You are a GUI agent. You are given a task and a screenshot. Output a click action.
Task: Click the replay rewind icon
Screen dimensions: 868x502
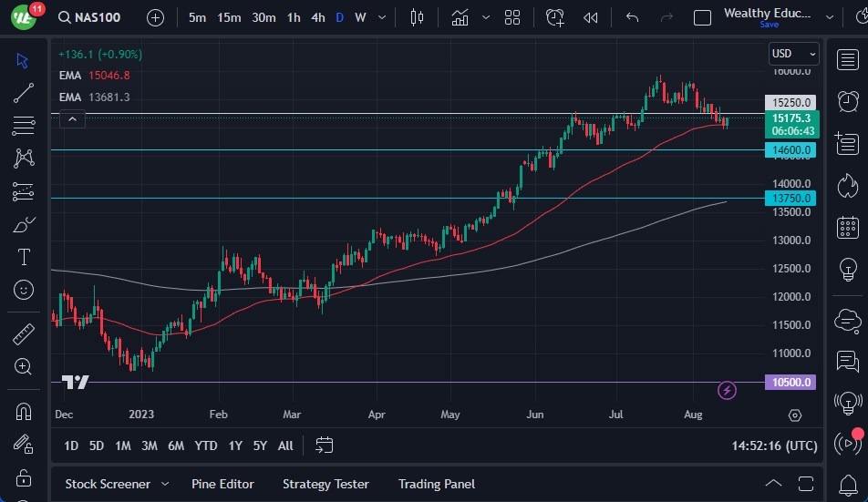[x=591, y=17]
